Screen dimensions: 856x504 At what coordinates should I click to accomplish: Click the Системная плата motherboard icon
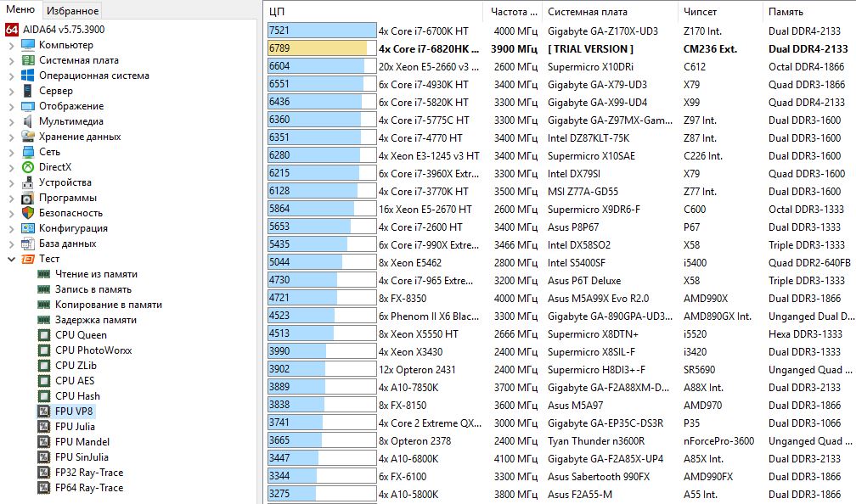click(28, 60)
